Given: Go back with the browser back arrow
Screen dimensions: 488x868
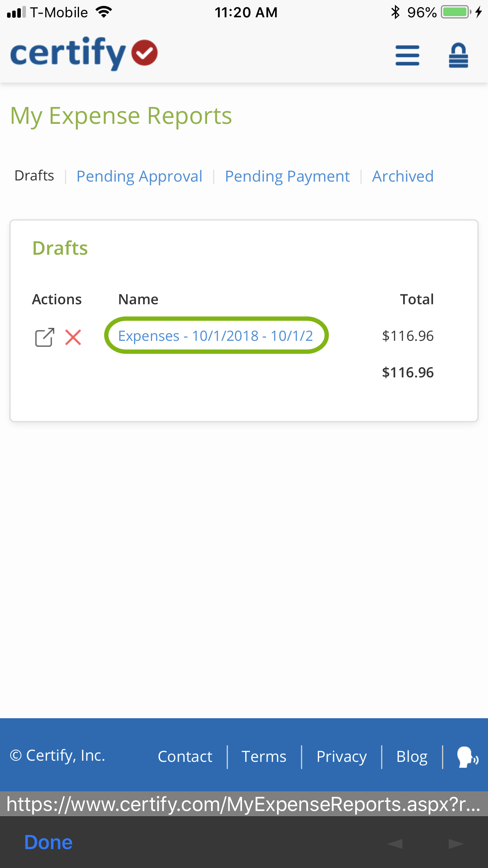Looking at the screenshot, I should pos(395,843).
